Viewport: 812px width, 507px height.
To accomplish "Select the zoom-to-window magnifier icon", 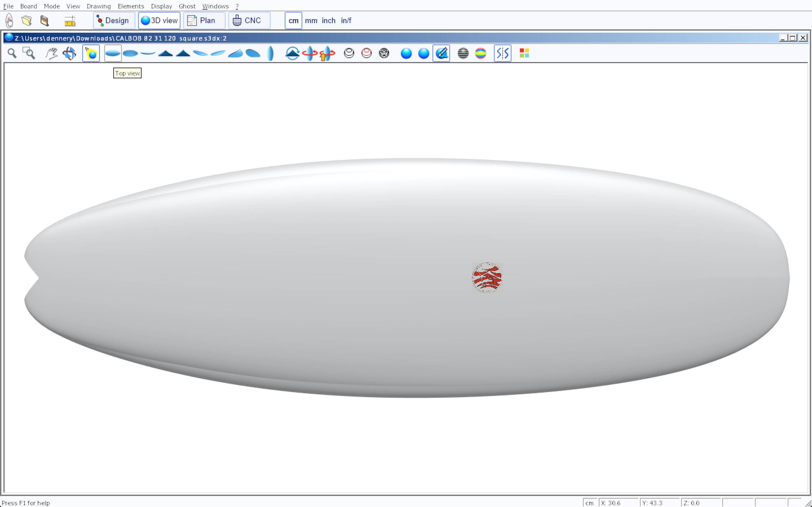I will click(x=29, y=53).
